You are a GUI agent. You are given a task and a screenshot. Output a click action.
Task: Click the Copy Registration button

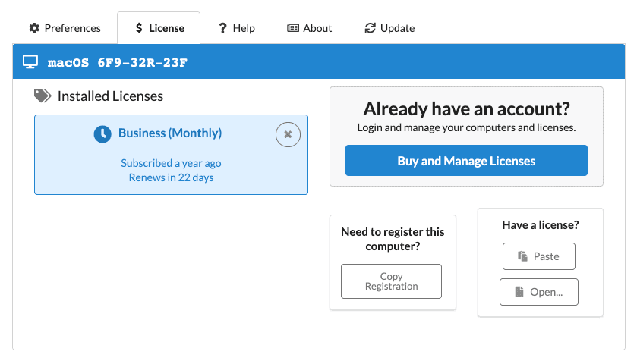point(391,281)
